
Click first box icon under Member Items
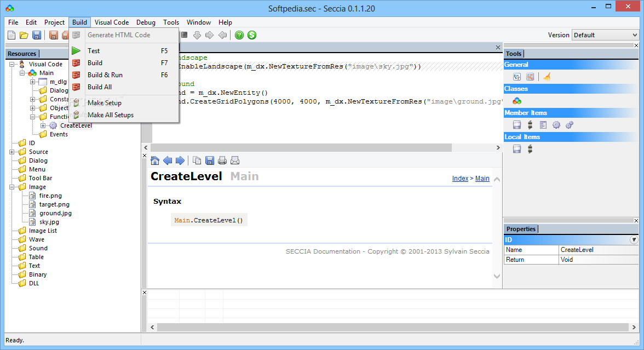517,125
